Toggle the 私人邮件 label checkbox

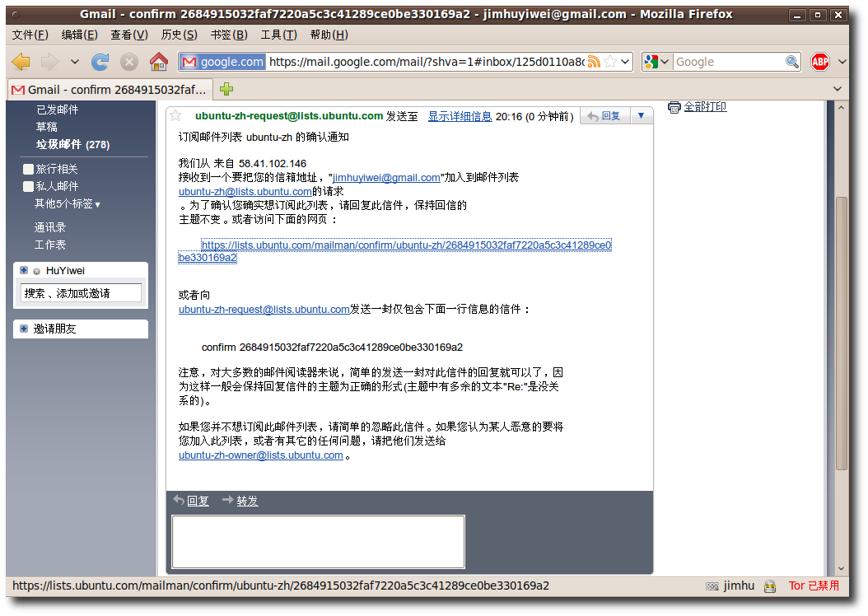(x=28, y=186)
